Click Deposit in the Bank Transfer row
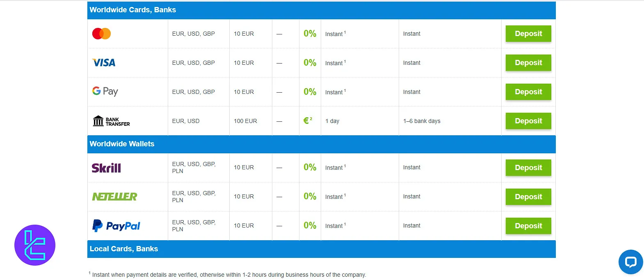Image resolution: width=644 pixels, height=280 pixels. pyautogui.click(x=528, y=121)
